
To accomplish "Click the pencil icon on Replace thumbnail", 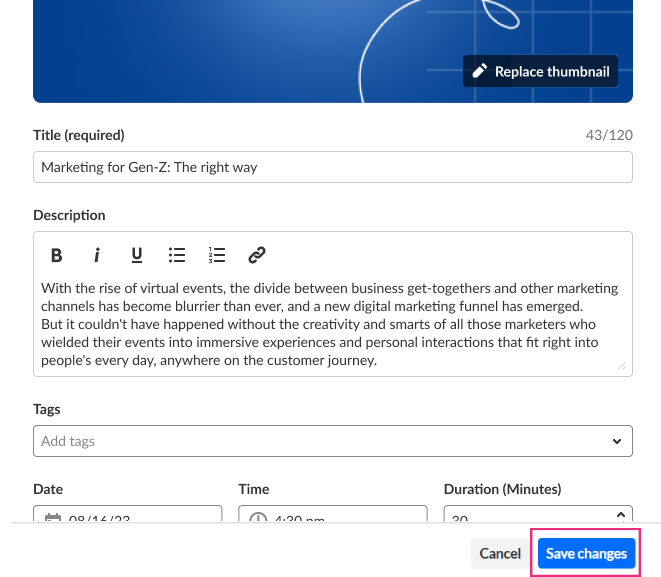I will pyautogui.click(x=480, y=71).
